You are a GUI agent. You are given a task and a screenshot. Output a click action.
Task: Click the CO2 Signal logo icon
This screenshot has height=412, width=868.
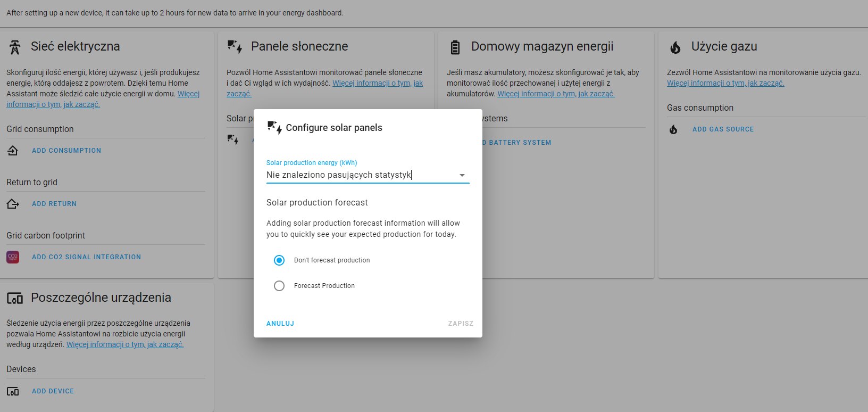click(13, 257)
